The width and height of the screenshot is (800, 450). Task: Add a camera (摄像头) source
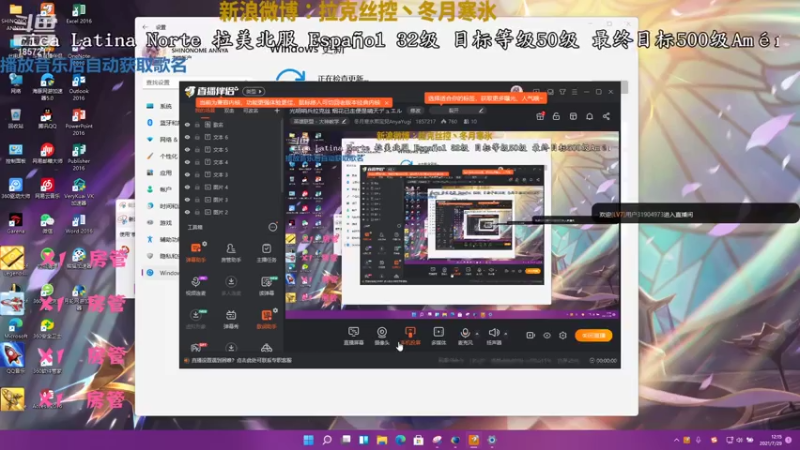(382, 336)
